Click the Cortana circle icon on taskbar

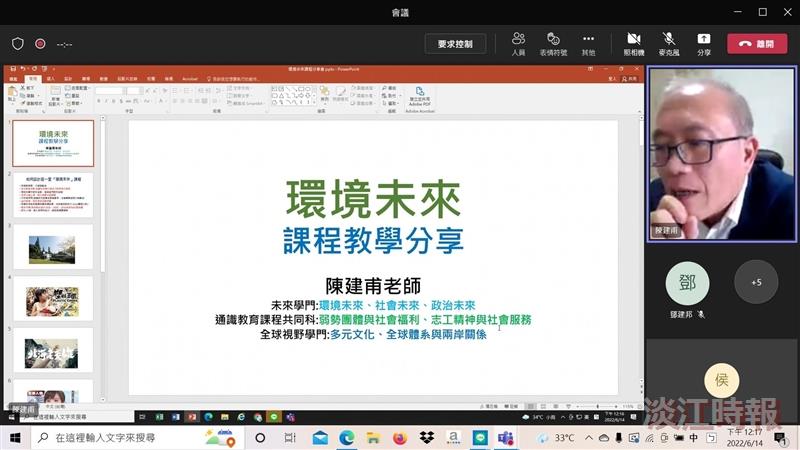pos(260,438)
